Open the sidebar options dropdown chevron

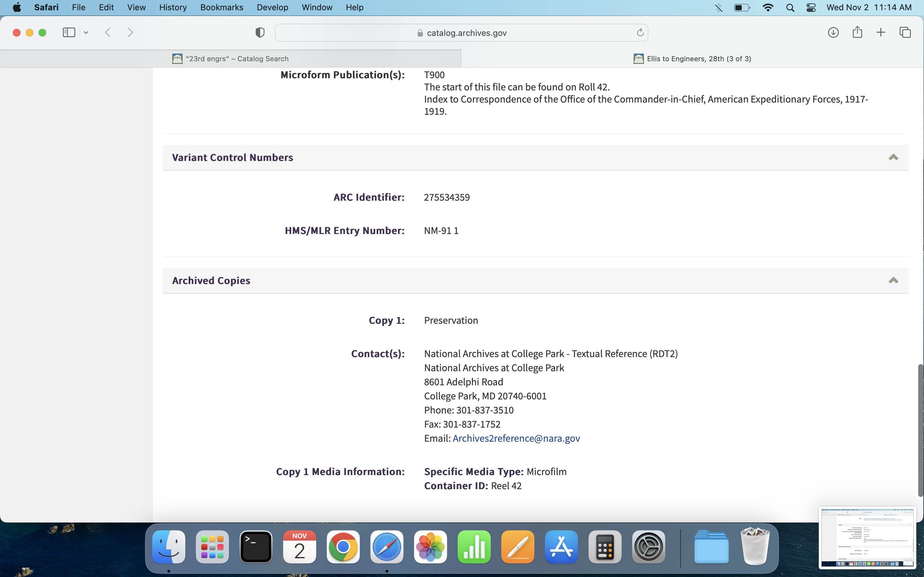pyautogui.click(x=86, y=33)
